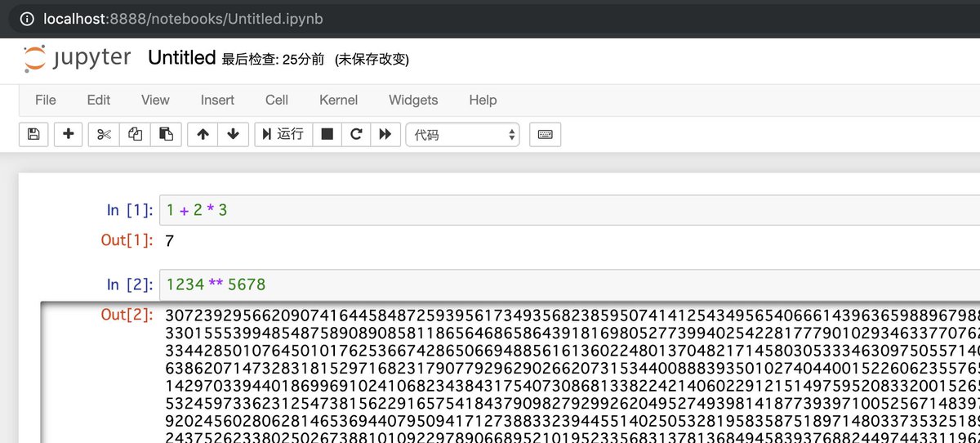The image size is (980, 443).
Task: Open the 代码 cell type dropdown
Action: pos(463,134)
